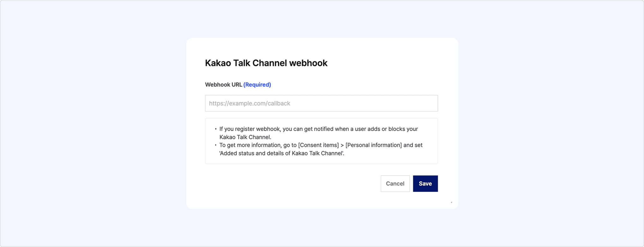Viewport: 644px width, 247px height.
Task: Click the second bullet point marker
Action: [216, 145]
